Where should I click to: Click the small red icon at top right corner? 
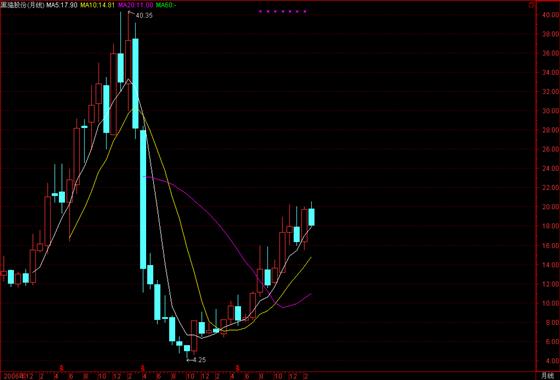point(531,5)
